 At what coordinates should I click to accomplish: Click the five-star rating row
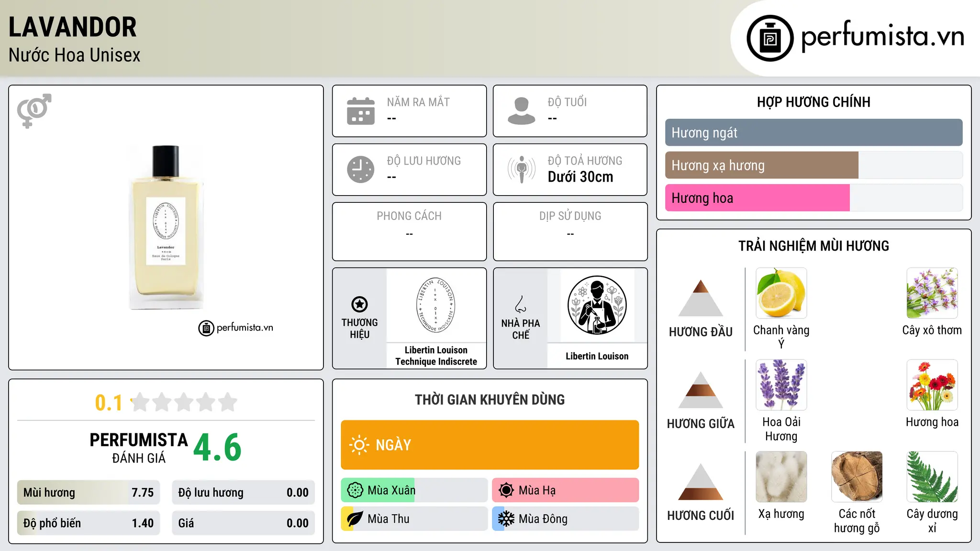(184, 402)
